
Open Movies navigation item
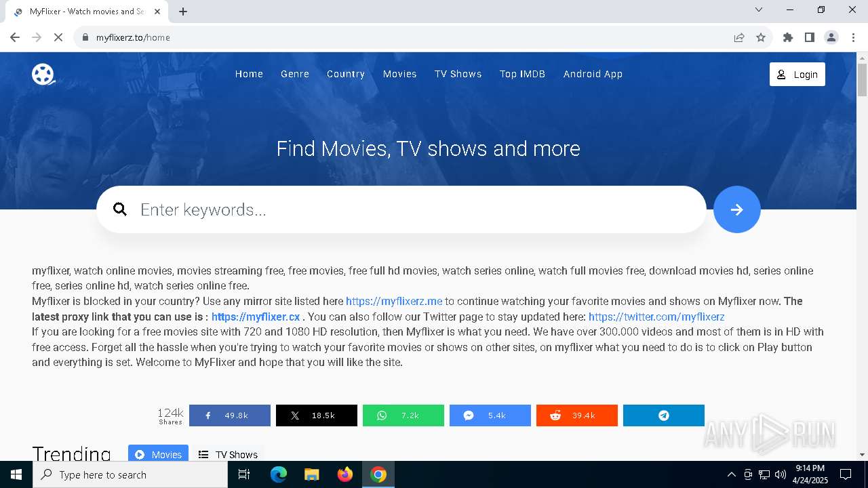pos(400,74)
